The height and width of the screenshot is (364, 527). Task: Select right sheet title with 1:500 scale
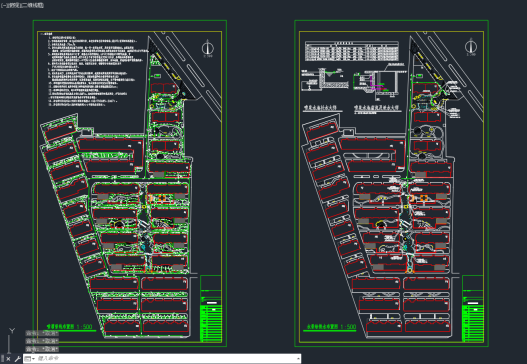point(331,327)
